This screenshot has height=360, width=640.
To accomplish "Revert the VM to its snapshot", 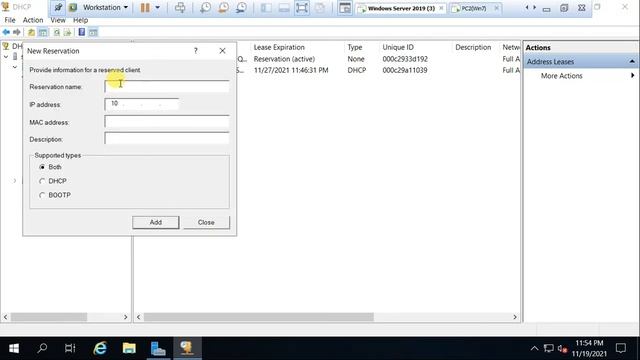I will (223, 8).
